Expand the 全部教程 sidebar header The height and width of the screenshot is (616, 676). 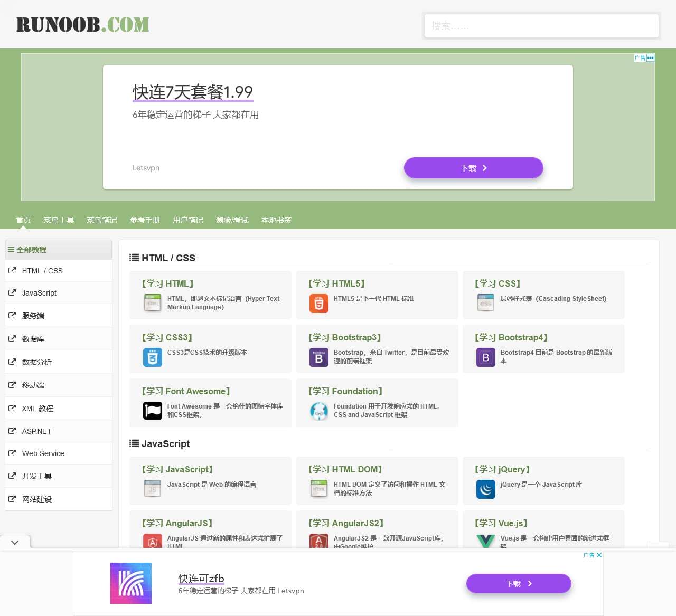click(58, 250)
